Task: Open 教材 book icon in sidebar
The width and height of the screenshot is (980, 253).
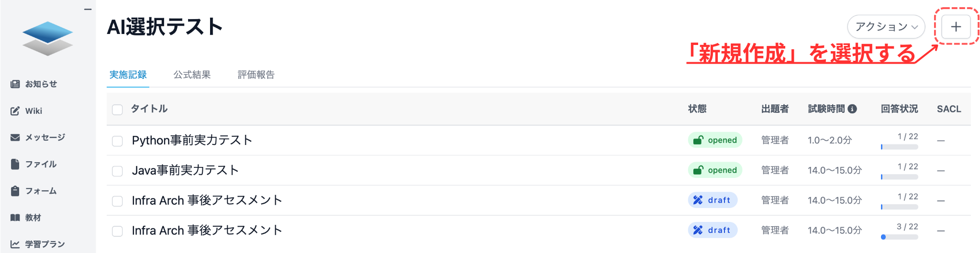Action: [x=15, y=218]
